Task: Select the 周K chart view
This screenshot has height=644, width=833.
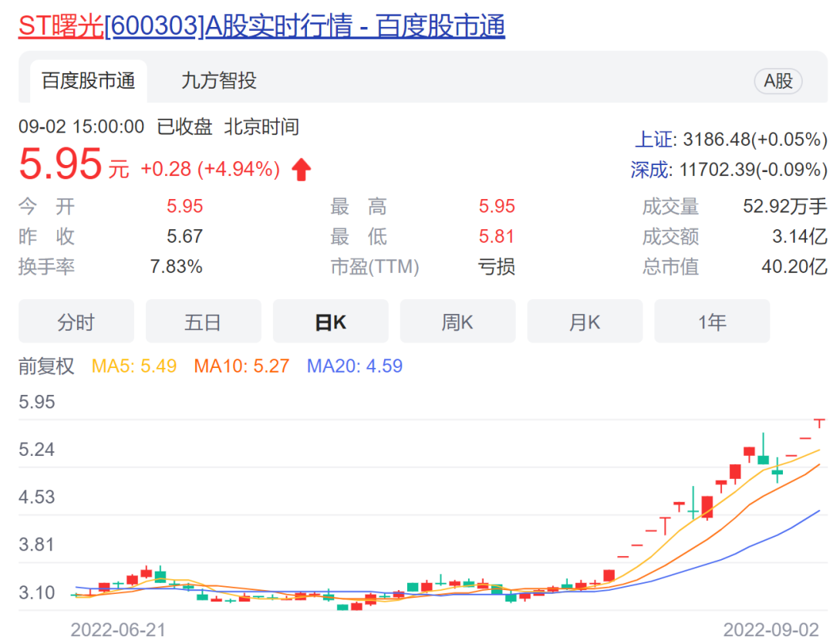Action: pyautogui.click(x=457, y=322)
